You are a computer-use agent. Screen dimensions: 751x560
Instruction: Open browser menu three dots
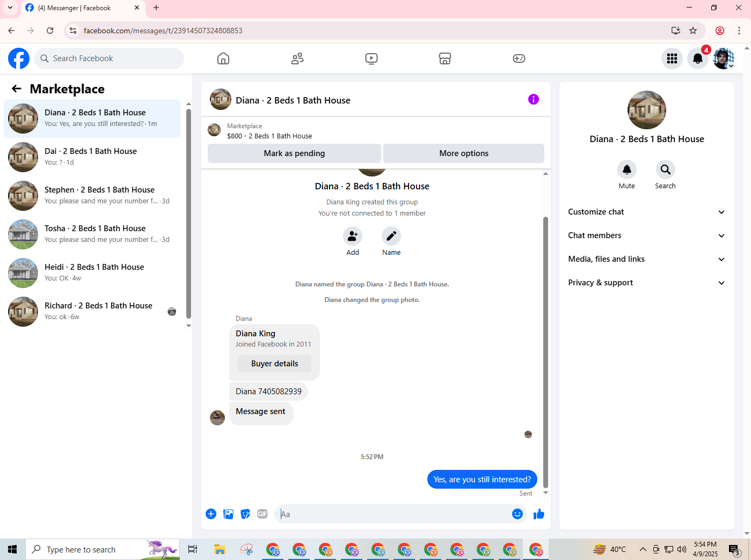[x=739, y=31]
